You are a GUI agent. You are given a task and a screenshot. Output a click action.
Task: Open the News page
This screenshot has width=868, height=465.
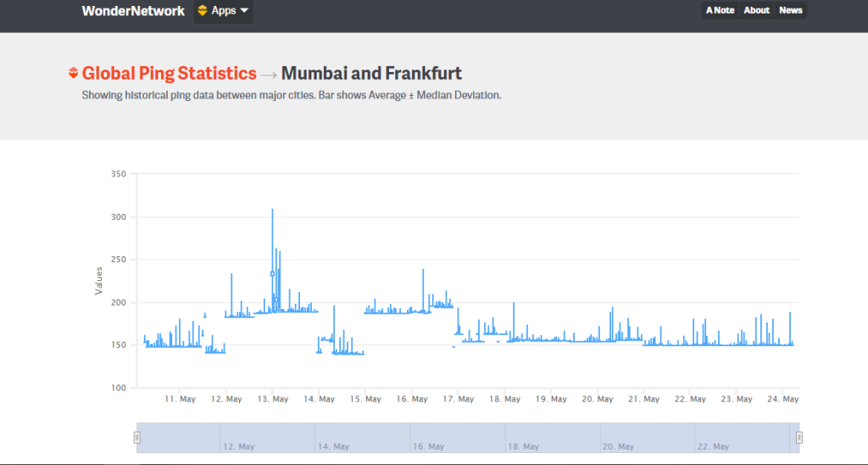[x=791, y=10]
